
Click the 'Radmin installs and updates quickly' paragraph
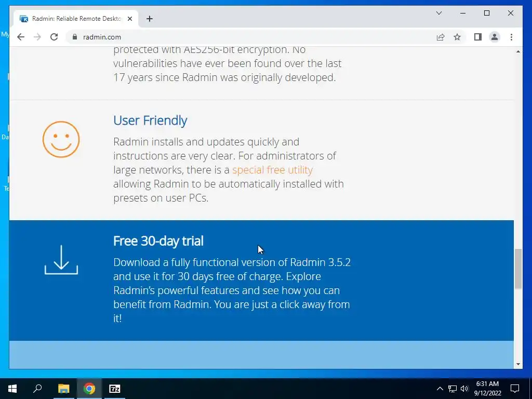229,170
